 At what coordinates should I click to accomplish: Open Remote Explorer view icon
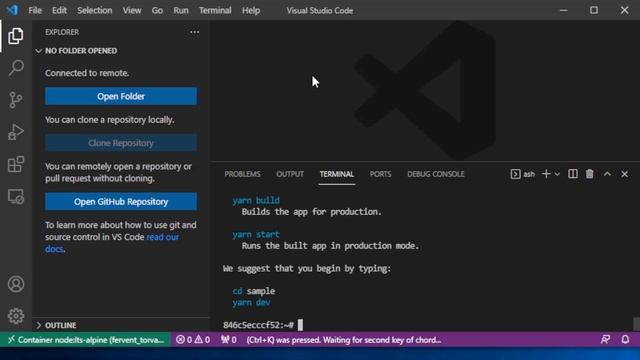16,196
